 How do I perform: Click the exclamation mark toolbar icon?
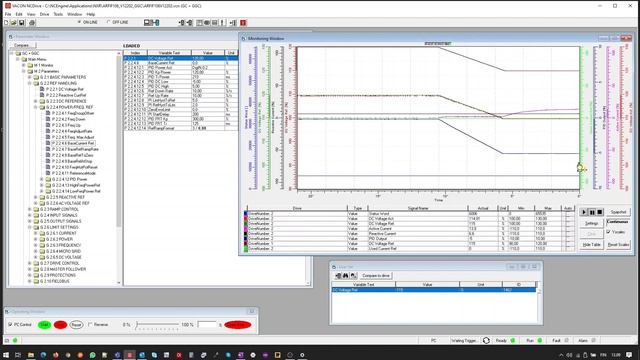(223, 23)
